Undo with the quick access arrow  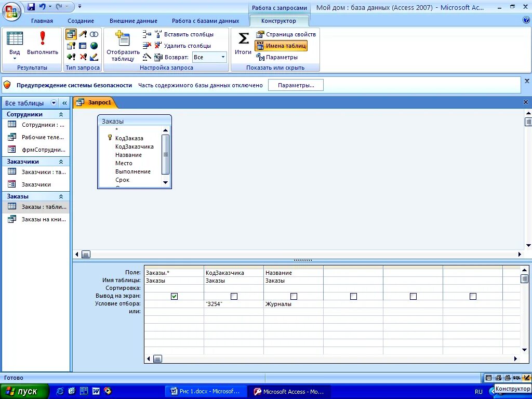tap(43, 6)
